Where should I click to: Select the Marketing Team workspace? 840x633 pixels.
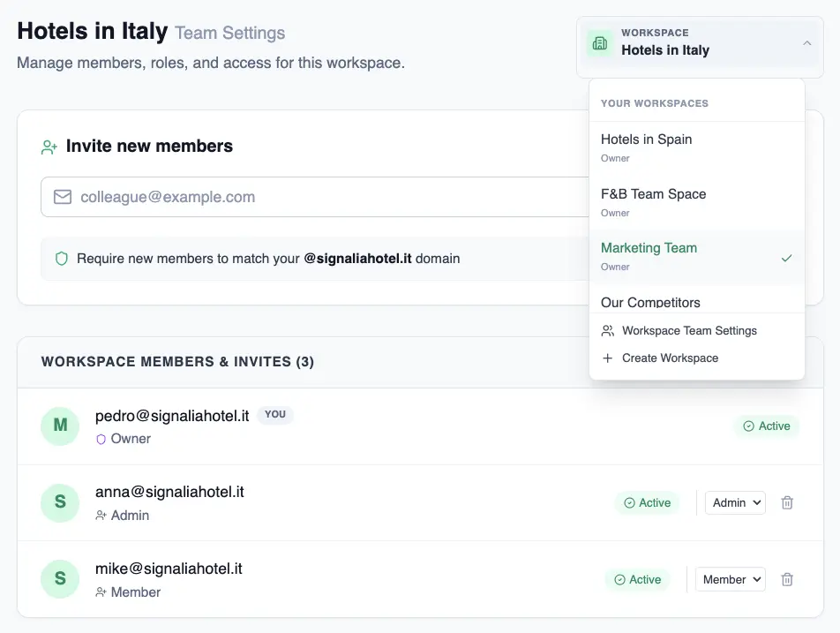click(696, 257)
